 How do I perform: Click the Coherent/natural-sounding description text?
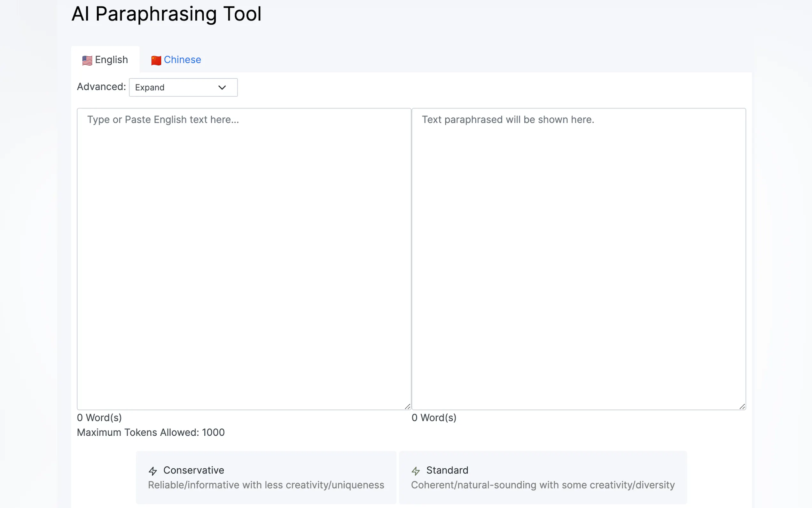(x=543, y=485)
